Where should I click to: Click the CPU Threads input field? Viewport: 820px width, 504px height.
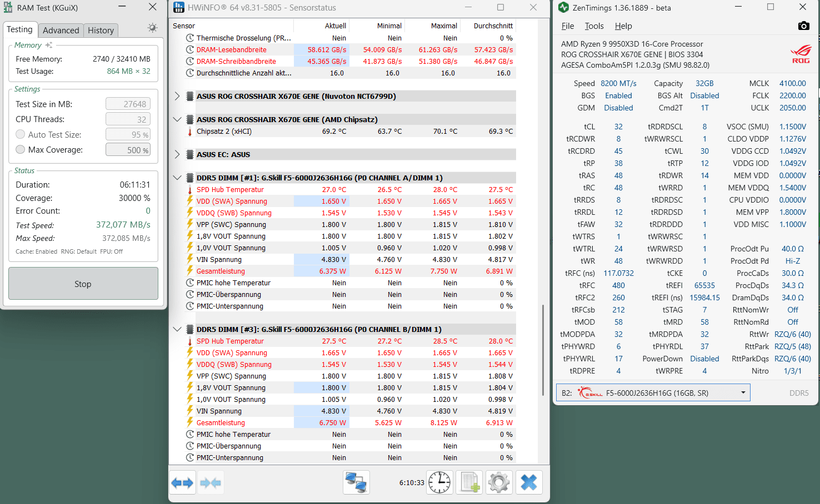pyautogui.click(x=128, y=119)
